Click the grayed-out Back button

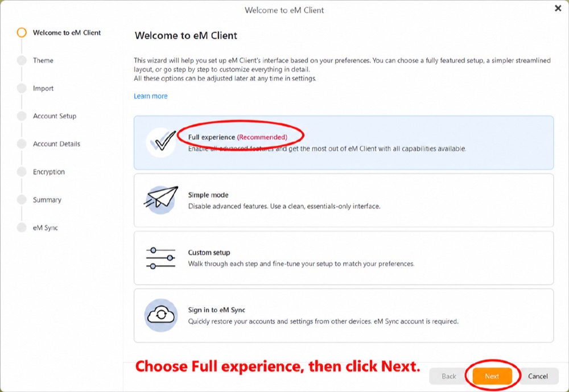pyautogui.click(x=449, y=377)
